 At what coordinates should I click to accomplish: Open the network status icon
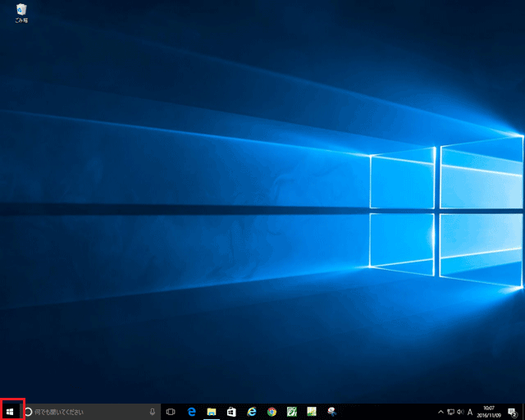tap(450, 412)
